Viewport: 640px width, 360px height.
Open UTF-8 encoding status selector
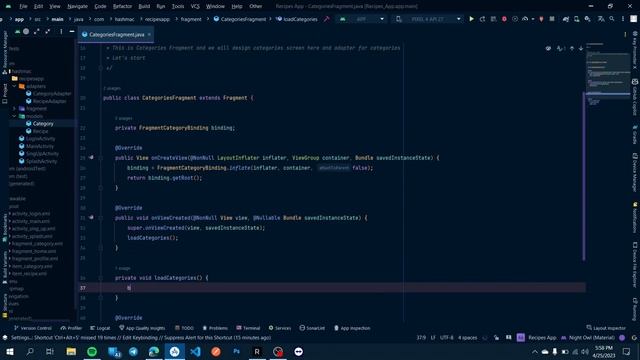pos(447,338)
